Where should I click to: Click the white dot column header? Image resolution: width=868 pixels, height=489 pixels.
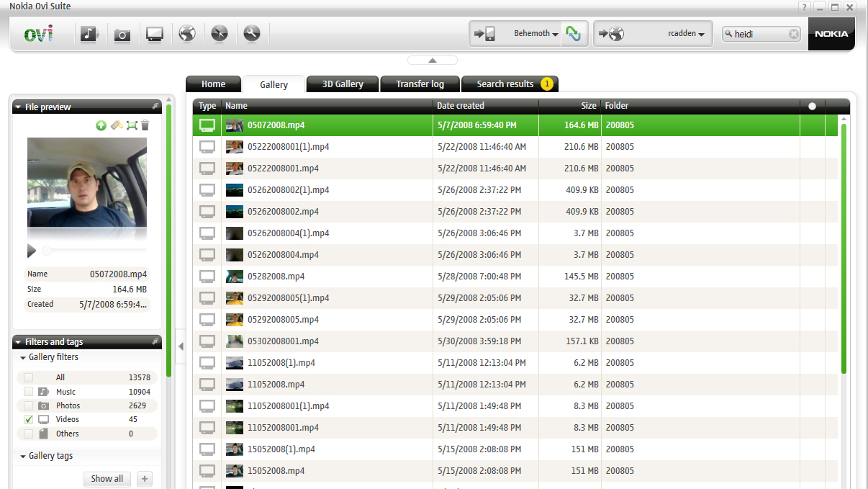[x=812, y=106]
